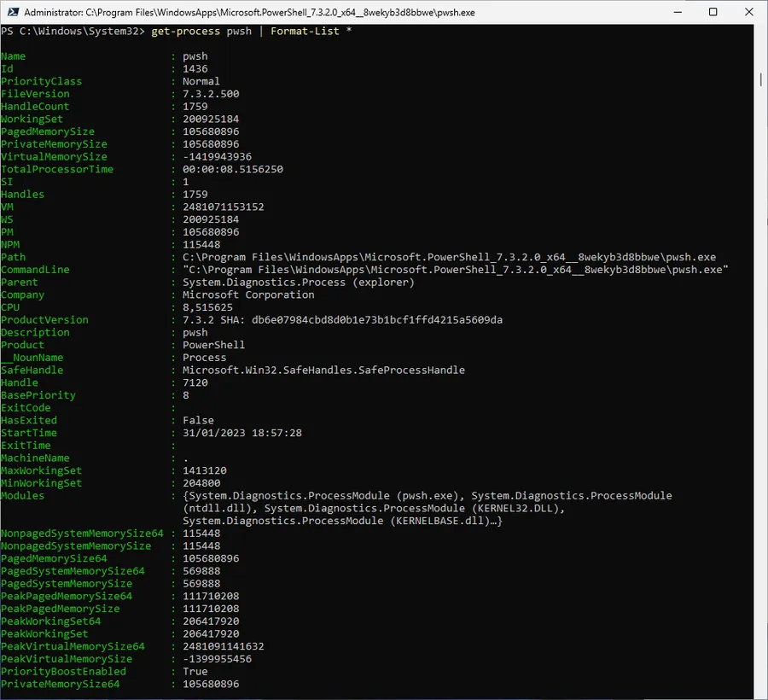The height and width of the screenshot is (700, 768).
Task: Click VM value 2481071153152
Action: 224,207
